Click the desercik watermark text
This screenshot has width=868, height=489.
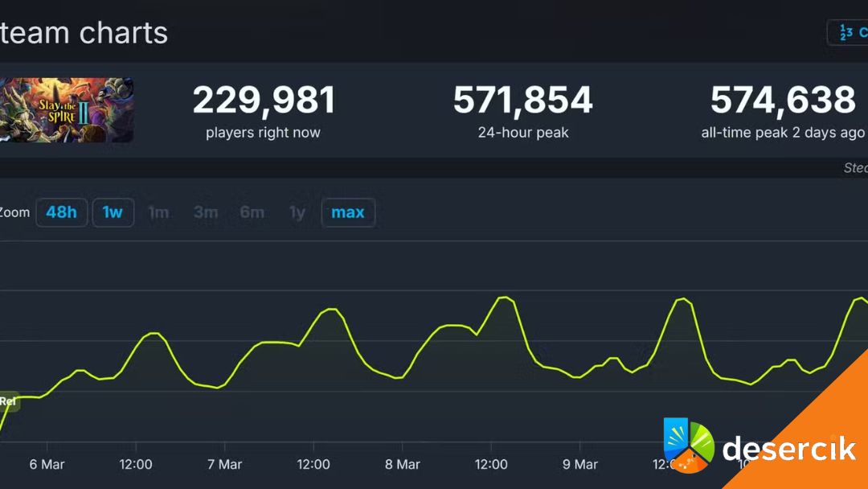click(x=788, y=450)
